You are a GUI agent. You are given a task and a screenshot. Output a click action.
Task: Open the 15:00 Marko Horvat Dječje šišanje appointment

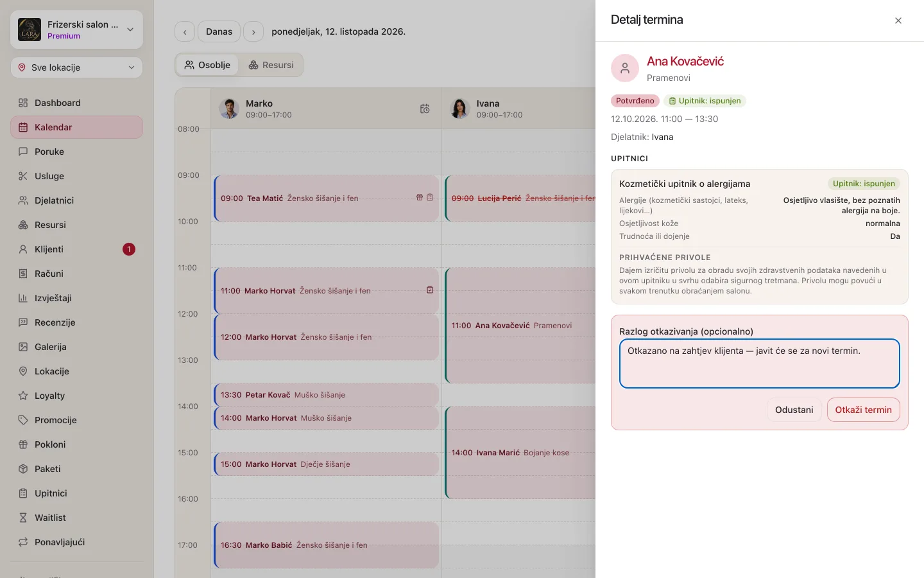click(326, 464)
